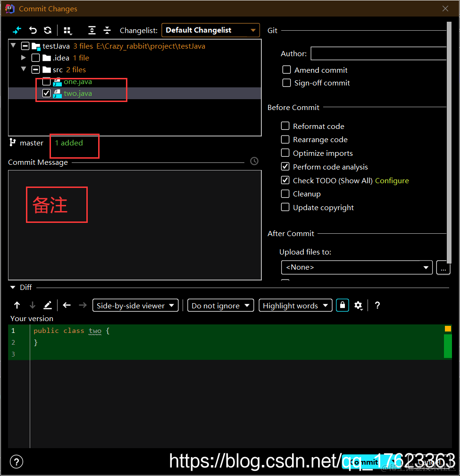The width and height of the screenshot is (460, 476).
Task: Click into the Commit Message text area
Action: click(x=134, y=225)
